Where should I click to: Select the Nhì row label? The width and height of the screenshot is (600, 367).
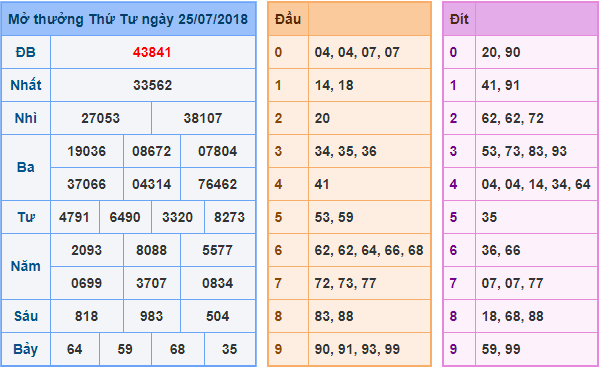click(26, 118)
